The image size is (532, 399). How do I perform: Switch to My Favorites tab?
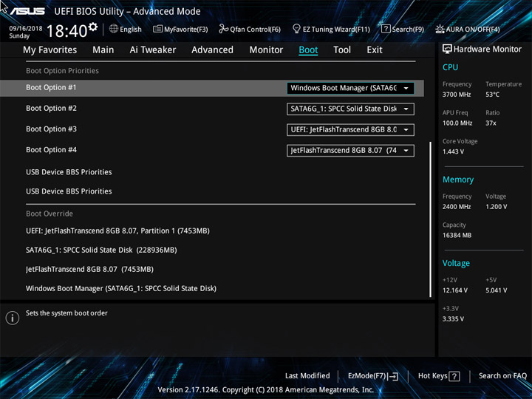tap(50, 50)
